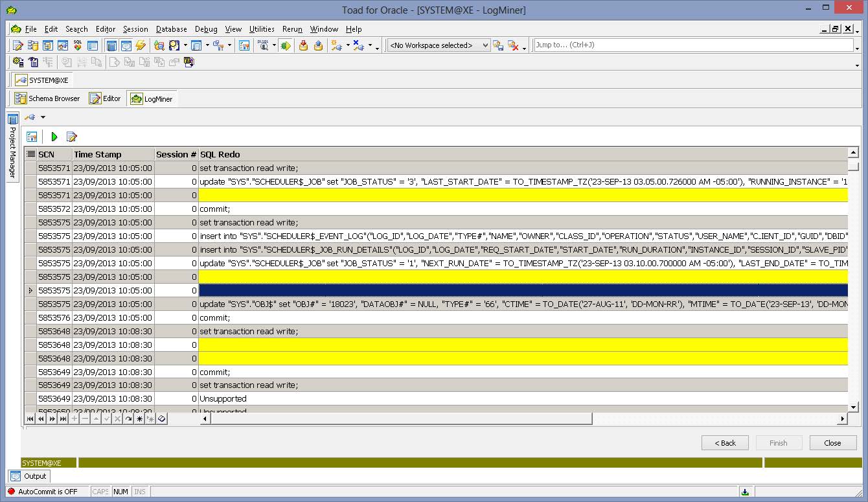Click the Jump to search field
Image resolution: width=868 pixels, height=502 pixels.
pyautogui.click(x=693, y=45)
